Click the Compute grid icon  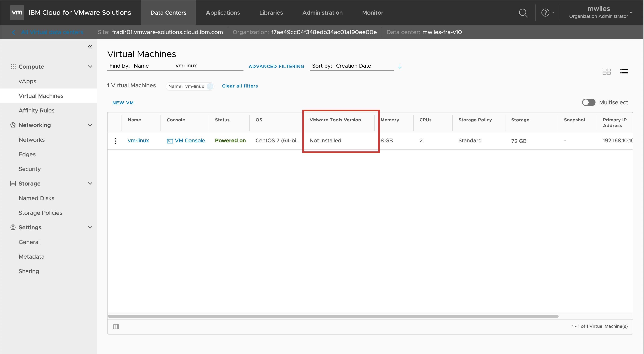pyautogui.click(x=13, y=67)
